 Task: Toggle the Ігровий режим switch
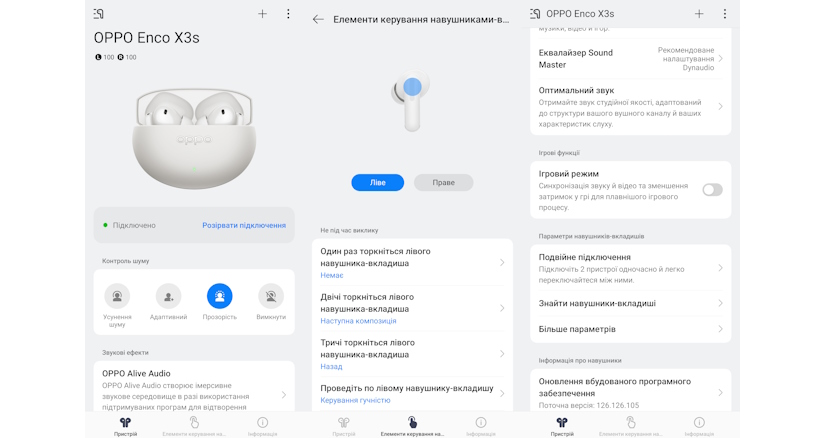tap(712, 190)
